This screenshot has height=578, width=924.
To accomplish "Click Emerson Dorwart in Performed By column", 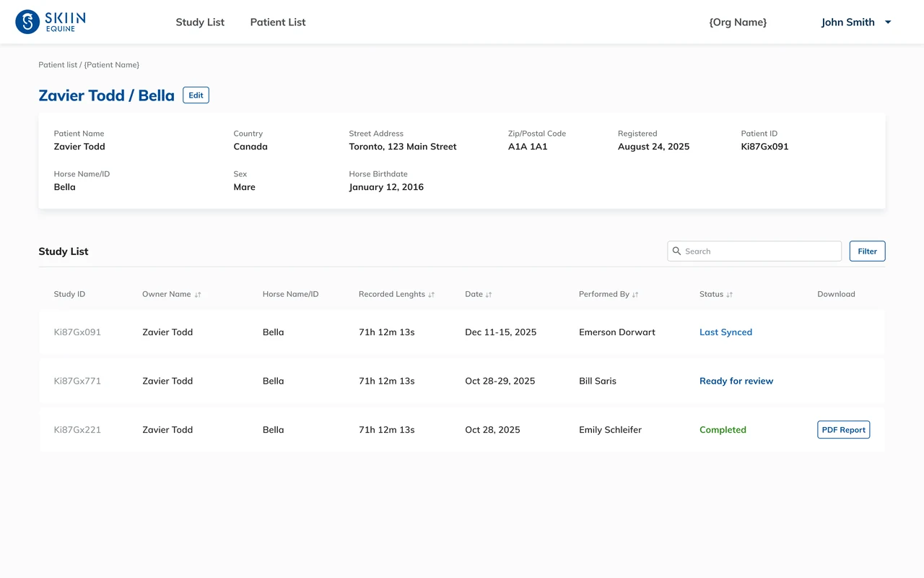I will click(x=617, y=332).
